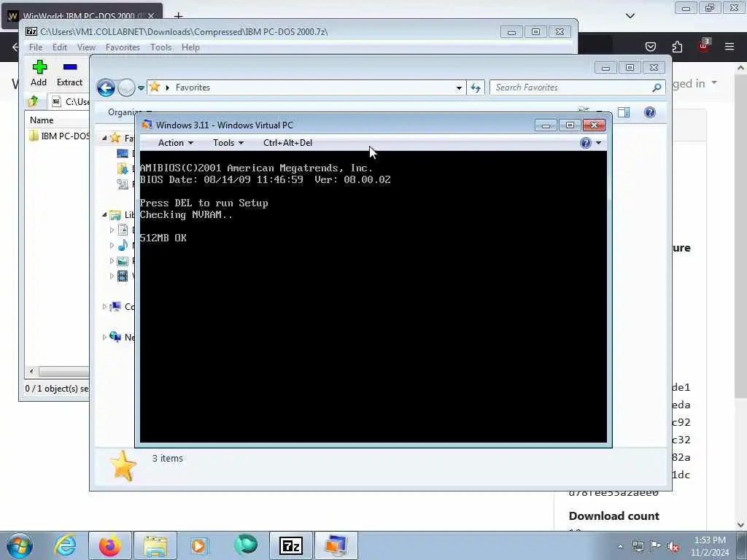Open Firefox hamburger menu
The width and height of the screenshot is (747, 560).
click(x=729, y=47)
